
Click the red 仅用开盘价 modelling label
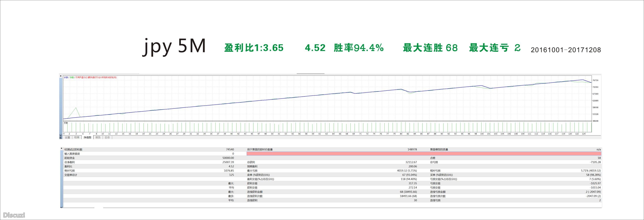coord(96,78)
